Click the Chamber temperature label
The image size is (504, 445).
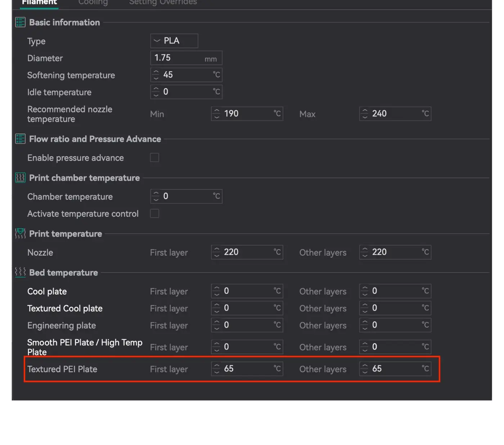coord(70,197)
